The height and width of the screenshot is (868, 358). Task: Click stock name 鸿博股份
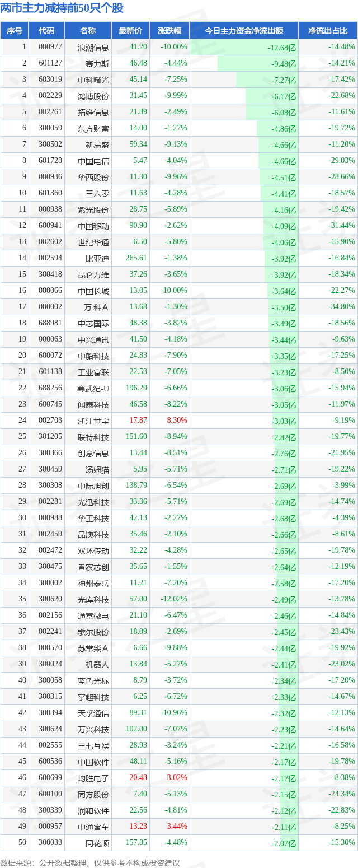click(x=93, y=96)
